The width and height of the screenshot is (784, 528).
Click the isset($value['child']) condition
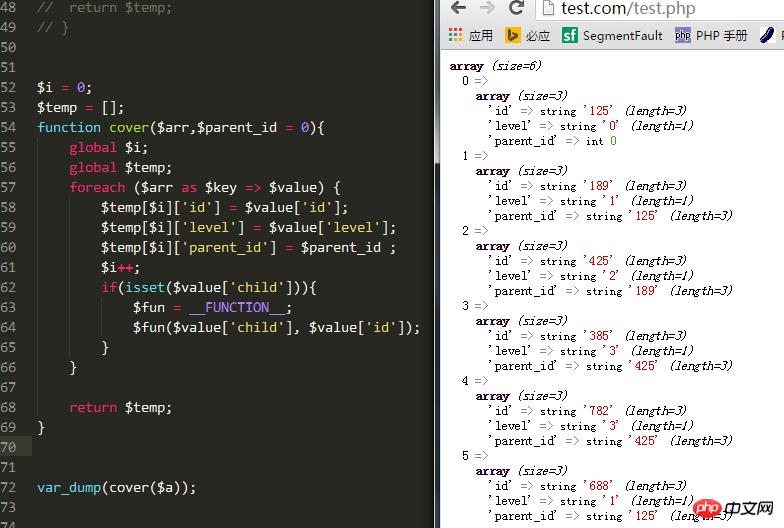point(216,288)
